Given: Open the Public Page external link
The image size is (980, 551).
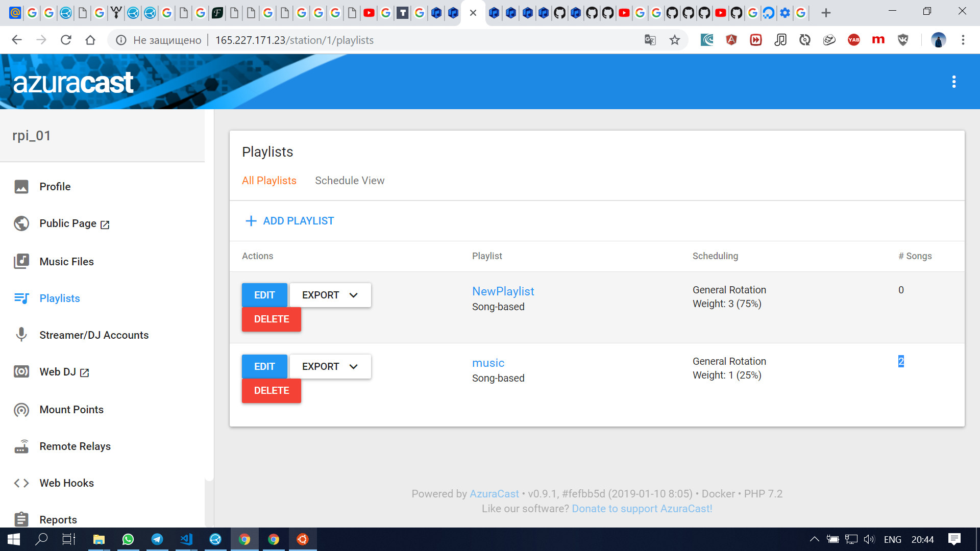Looking at the screenshot, I should click(68, 223).
